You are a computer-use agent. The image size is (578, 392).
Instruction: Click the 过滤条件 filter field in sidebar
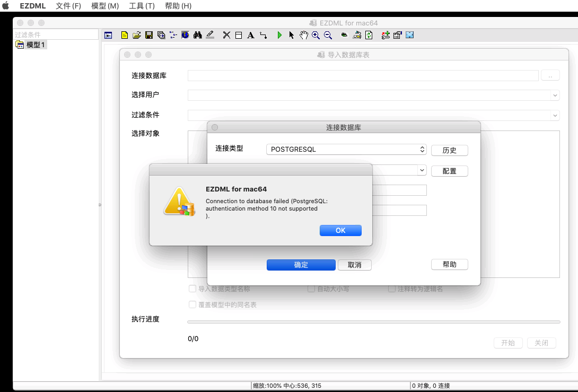56,34
